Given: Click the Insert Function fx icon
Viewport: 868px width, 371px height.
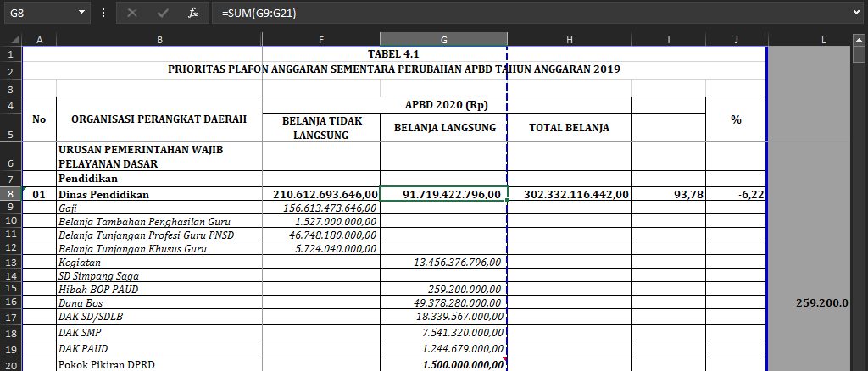Looking at the screenshot, I should 193,13.
